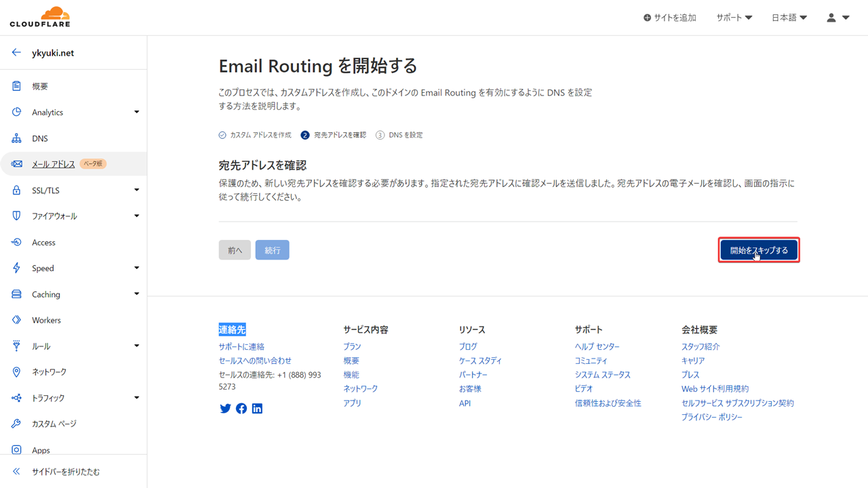868x488 pixels.
Task: Click the DNS を設定 step indicator
Action: coord(399,135)
